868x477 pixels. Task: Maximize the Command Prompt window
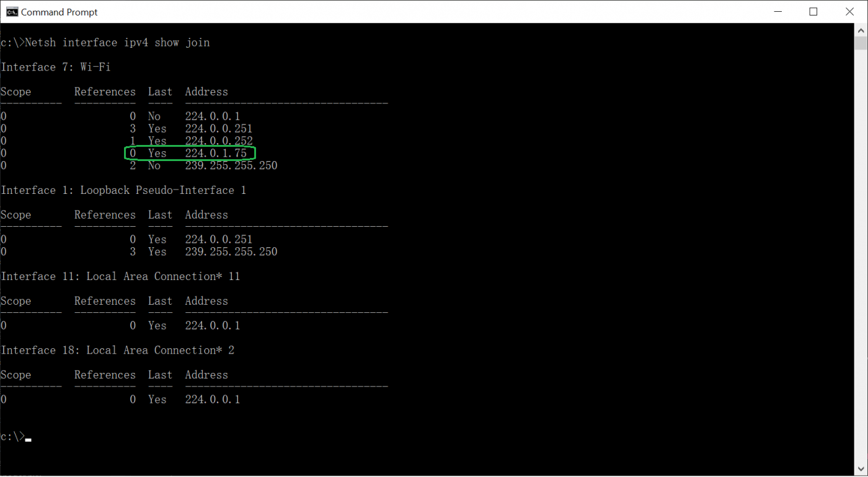(813, 12)
